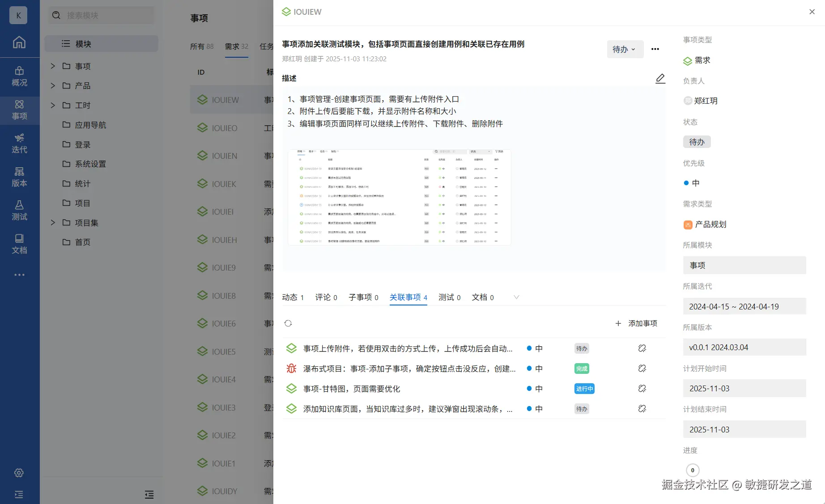Image resolution: width=825 pixels, height=504 pixels.
Task: Click the 进度 progress circle showing 0
Action: (693, 470)
